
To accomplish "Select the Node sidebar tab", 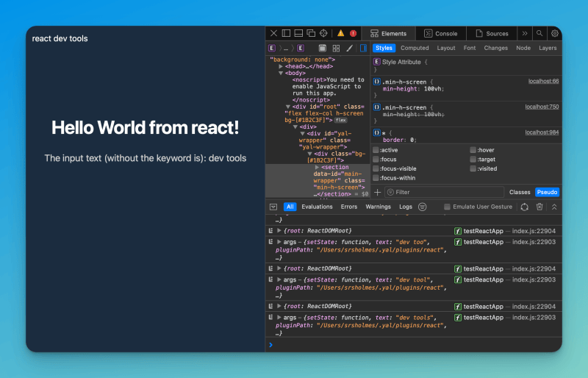I will [x=523, y=48].
